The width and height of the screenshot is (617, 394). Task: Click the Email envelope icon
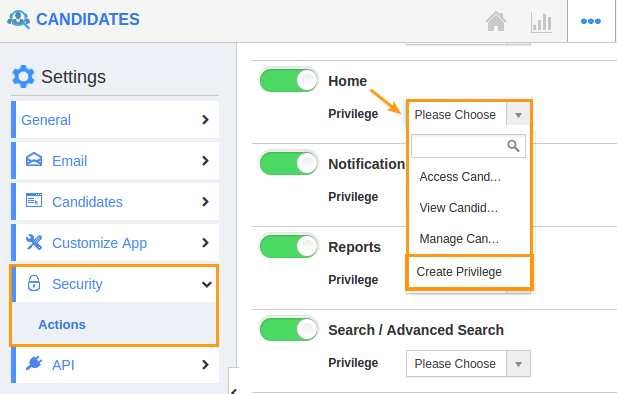[34, 160]
